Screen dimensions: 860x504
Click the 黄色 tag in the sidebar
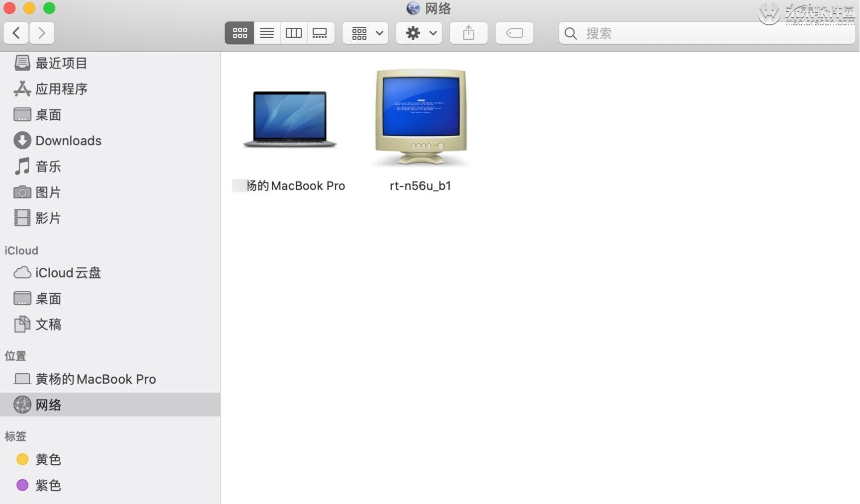[110, 459]
